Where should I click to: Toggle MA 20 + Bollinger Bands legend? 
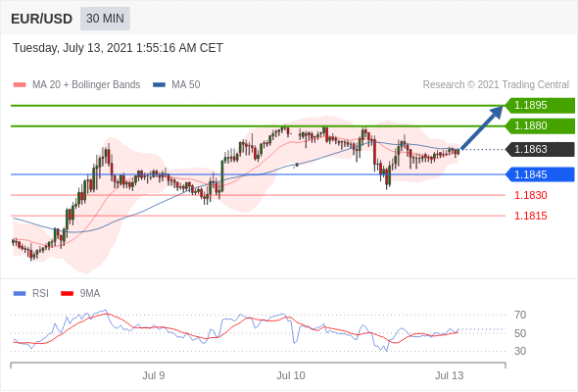tap(76, 85)
